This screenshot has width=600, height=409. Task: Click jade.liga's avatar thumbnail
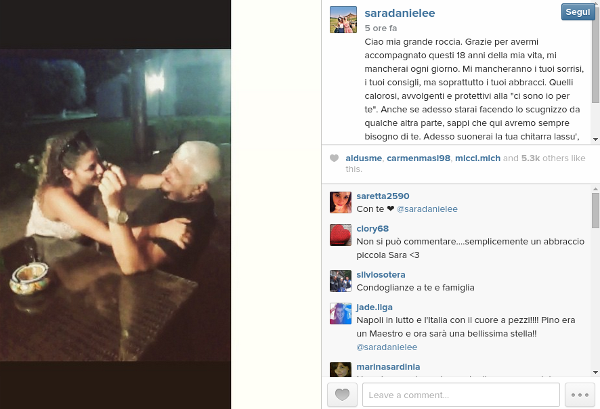point(341,313)
